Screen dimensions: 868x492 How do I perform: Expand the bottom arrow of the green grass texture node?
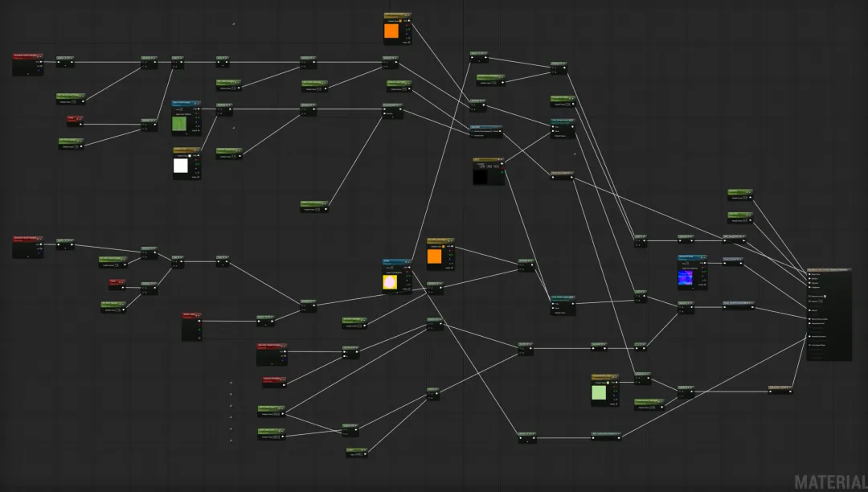coord(186,133)
